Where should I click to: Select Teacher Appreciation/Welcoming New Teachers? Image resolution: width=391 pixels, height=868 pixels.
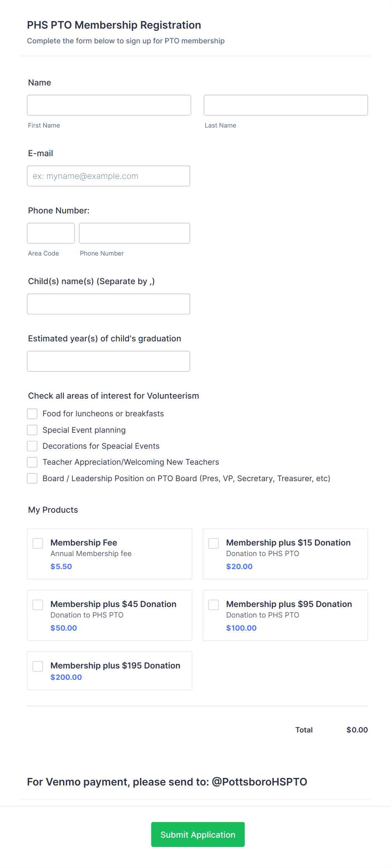(32, 462)
